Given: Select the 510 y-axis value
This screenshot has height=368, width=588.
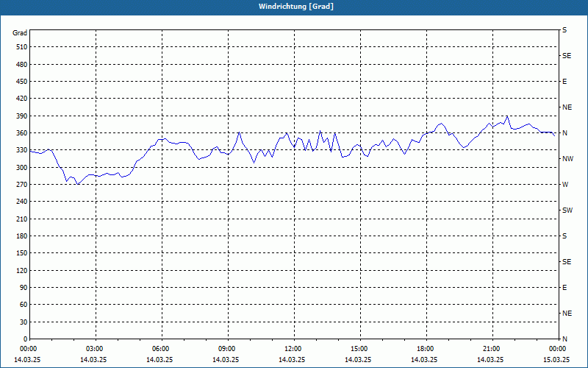Looking at the screenshot, I should click(22, 47).
